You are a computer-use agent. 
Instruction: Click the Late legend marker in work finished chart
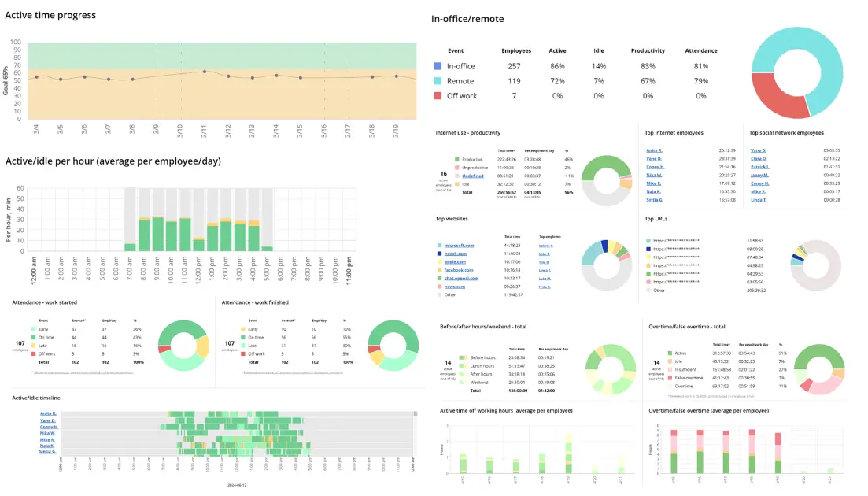point(242,346)
